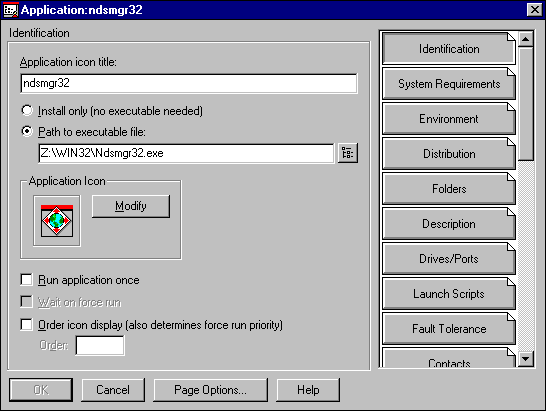Click the title bar application icon
The image size is (546, 411).
[10, 10]
